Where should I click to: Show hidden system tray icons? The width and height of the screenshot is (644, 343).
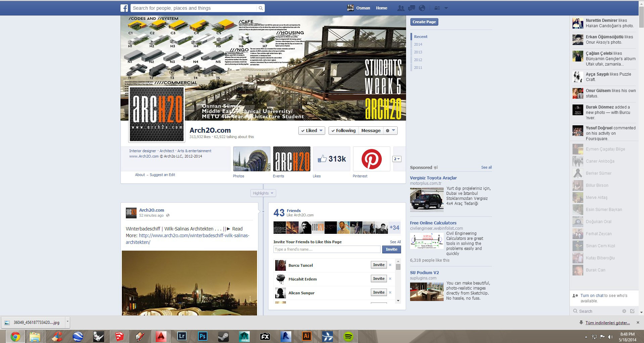point(586,337)
